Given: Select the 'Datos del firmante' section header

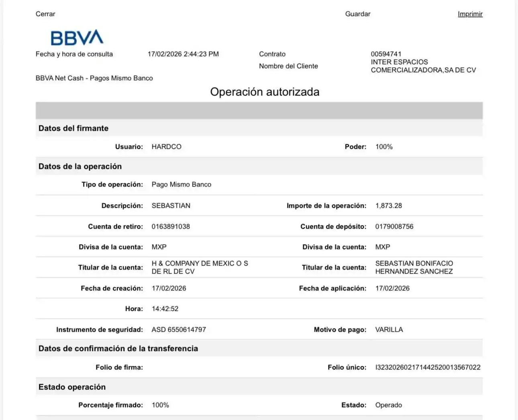Looking at the screenshot, I should point(73,128).
